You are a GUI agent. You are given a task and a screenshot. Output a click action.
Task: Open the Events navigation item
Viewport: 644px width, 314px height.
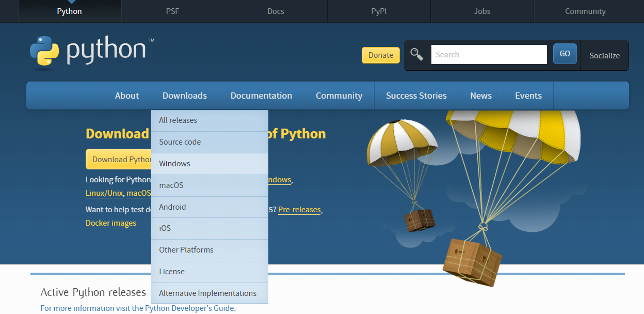[x=528, y=96]
